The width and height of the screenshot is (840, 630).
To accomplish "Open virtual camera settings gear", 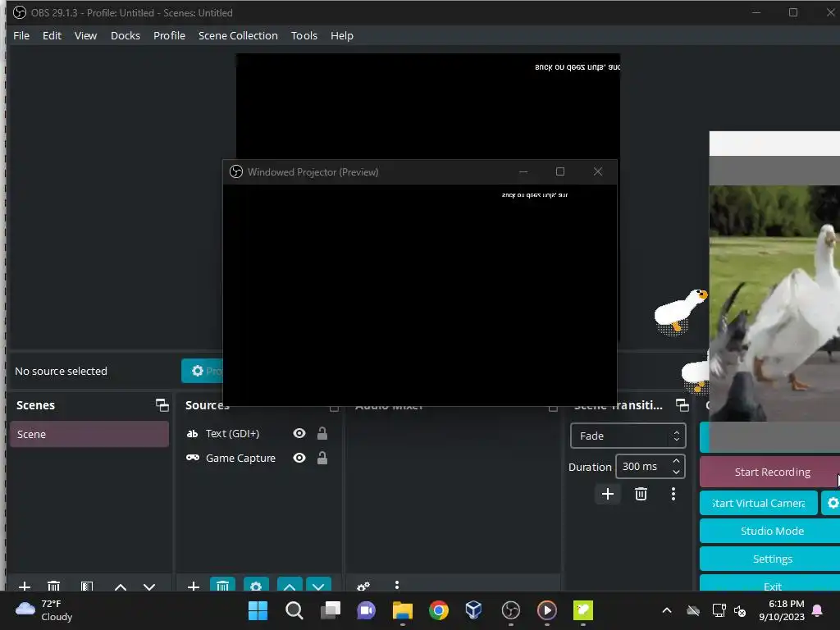I will click(832, 503).
